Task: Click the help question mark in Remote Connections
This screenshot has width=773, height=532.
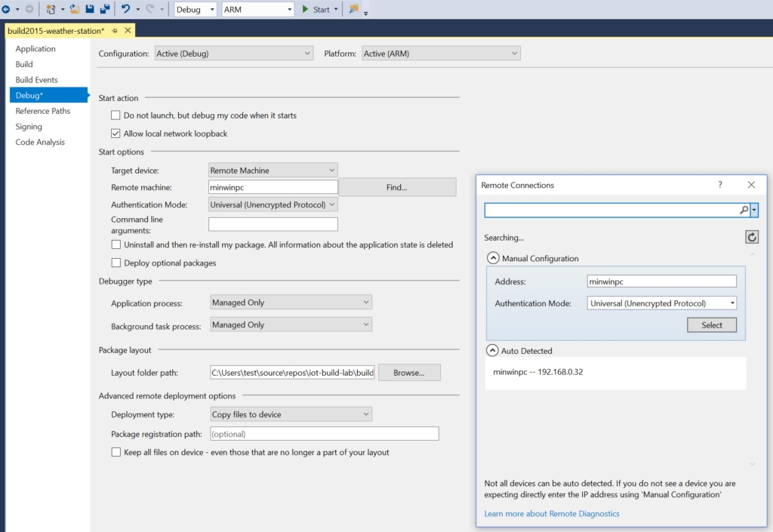Action: [720, 185]
